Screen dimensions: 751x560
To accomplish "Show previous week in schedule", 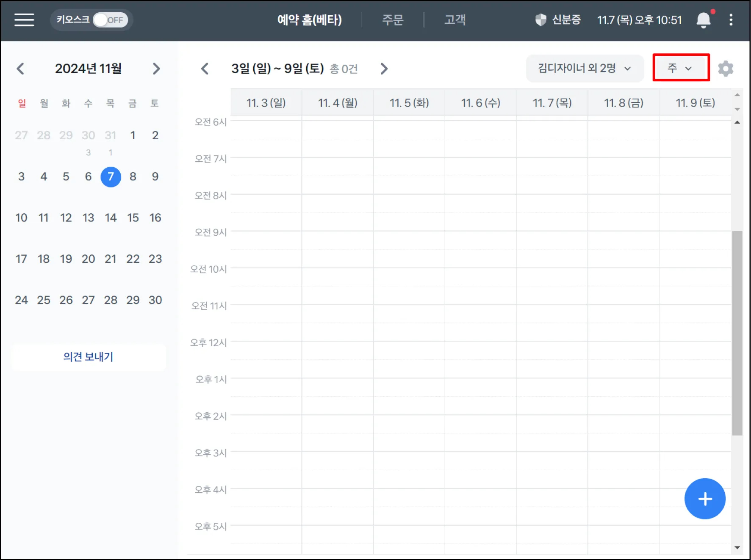I will (x=205, y=69).
